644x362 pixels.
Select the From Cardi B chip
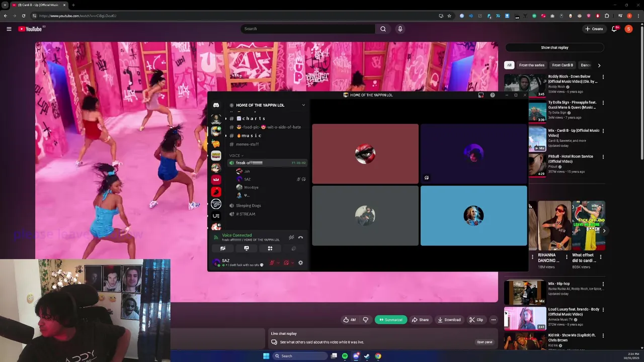562,65
